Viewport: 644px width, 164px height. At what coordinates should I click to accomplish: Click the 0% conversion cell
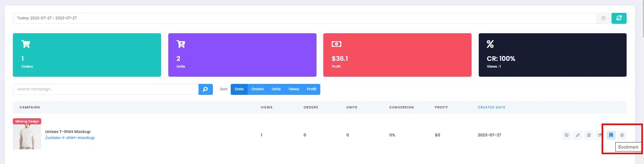tap(392, 135)
